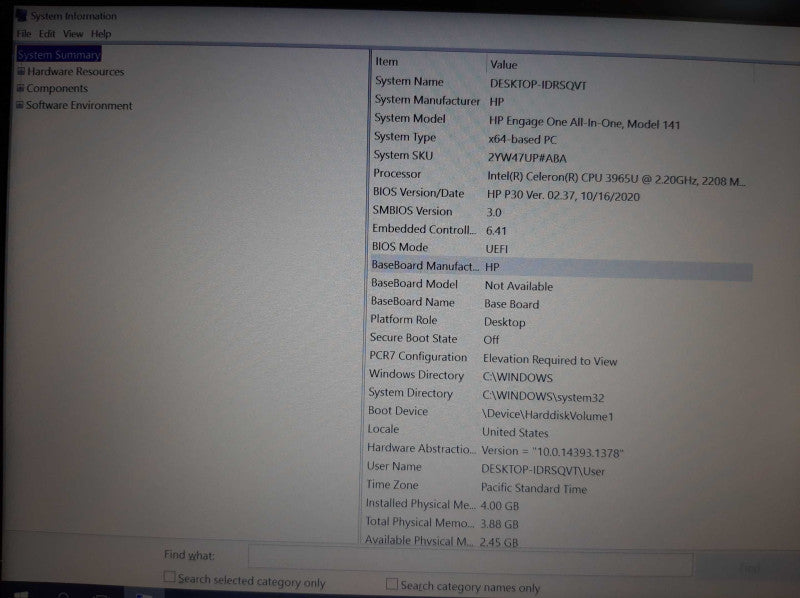Image resolution: width=800 pixels, height=598 pixels.
Task: Click 'HP Engage One All-In-One, Model 141' value
Action: coord(584,123)
